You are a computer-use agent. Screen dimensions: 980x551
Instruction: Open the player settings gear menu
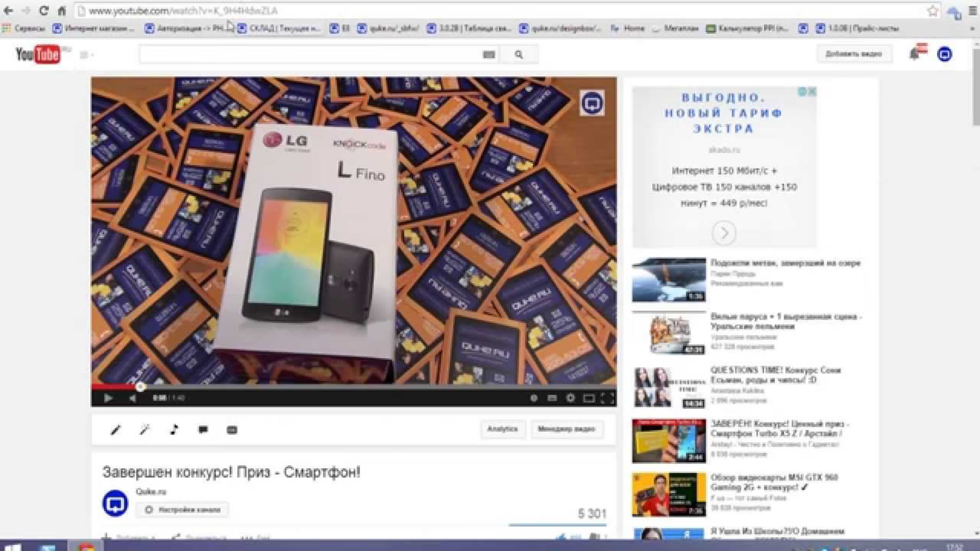570,398
